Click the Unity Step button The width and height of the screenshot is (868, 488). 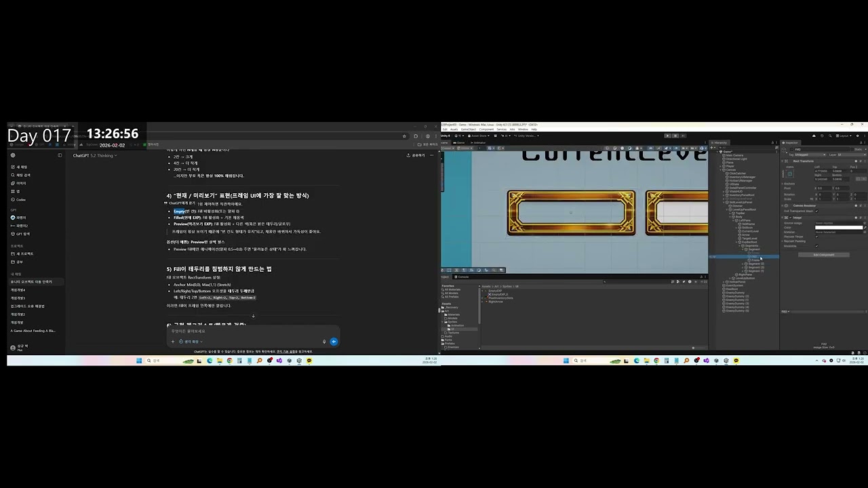click(683, 136)
